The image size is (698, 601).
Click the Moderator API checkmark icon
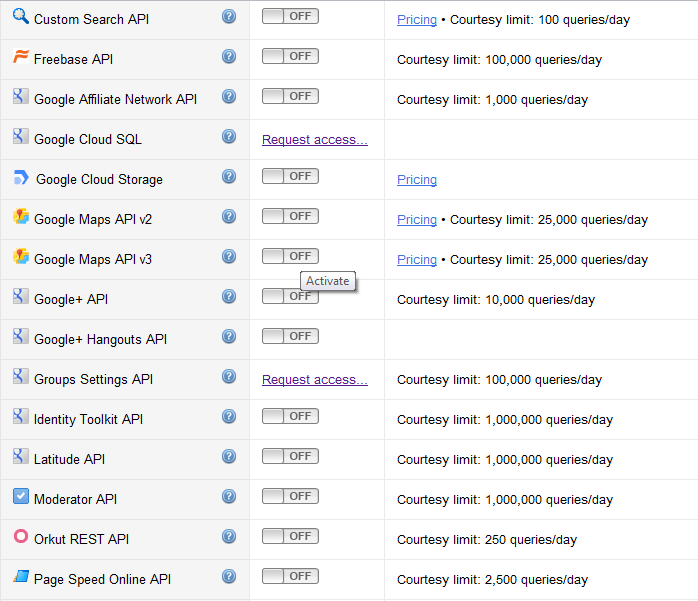(x=20, y=496)
